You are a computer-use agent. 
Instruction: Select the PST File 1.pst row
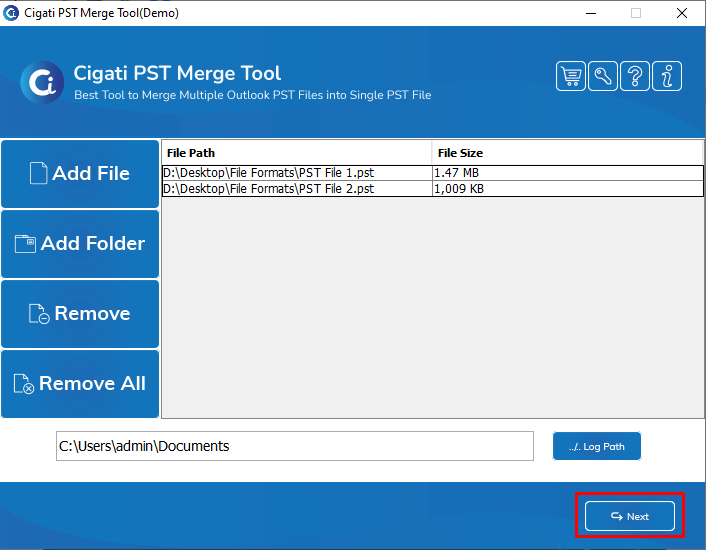(x=432, y=173)
